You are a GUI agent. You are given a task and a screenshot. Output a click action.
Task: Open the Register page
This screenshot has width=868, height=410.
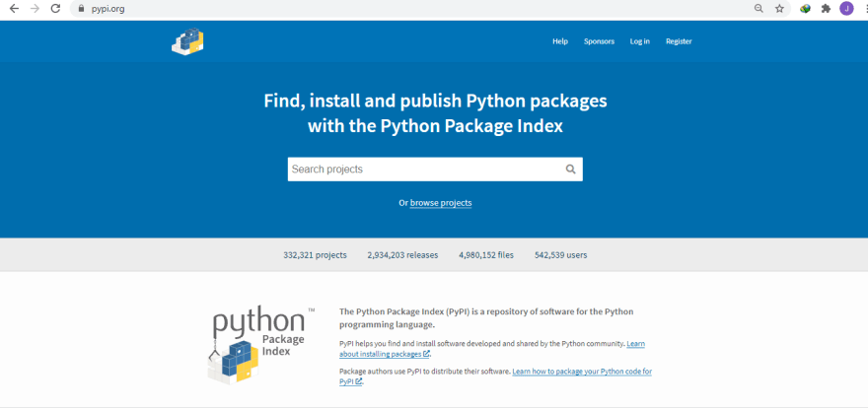679,41
